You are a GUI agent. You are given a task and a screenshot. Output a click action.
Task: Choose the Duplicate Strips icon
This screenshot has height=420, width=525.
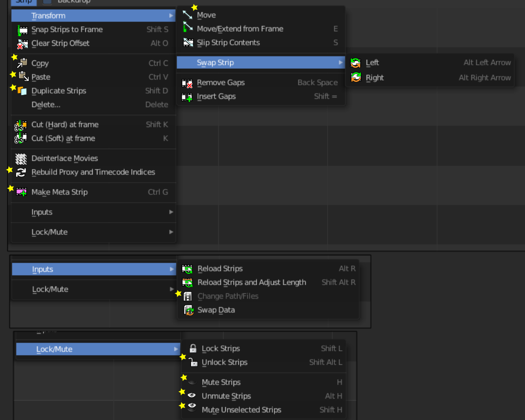pyautogui.click(x=22, y=91)
